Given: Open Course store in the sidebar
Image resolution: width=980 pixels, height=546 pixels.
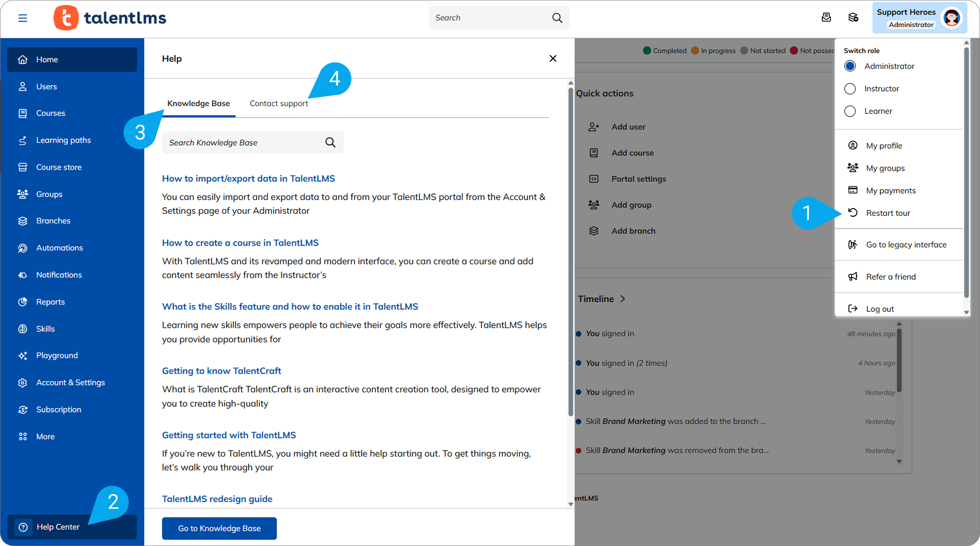Looking at the screenshot, I should click(x=72, y=167).
